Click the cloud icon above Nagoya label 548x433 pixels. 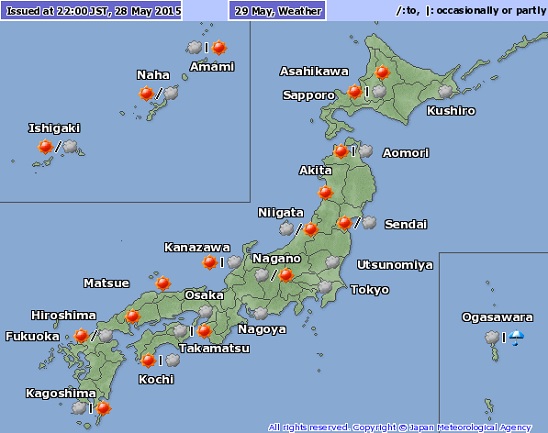(261, 313)
